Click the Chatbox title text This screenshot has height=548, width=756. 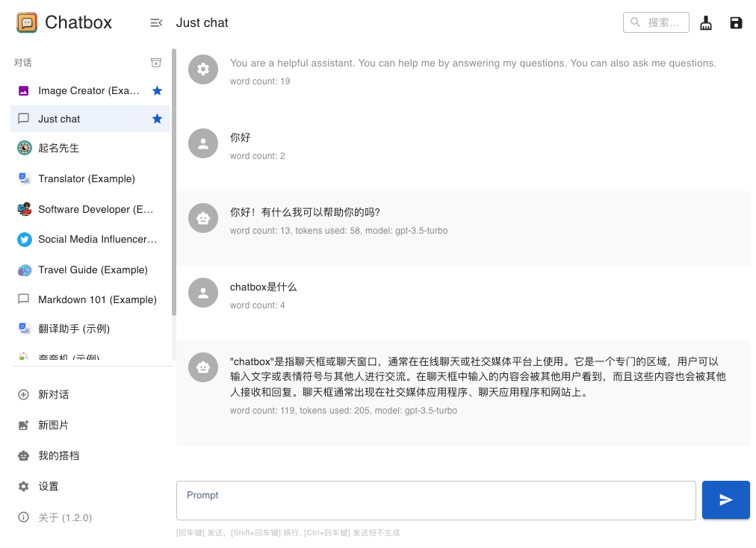[78, 22]
